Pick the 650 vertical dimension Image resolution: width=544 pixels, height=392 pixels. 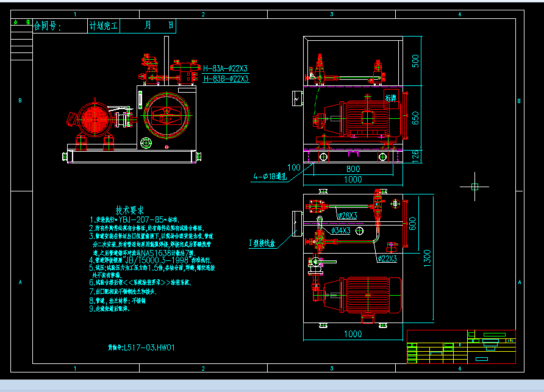415,118
